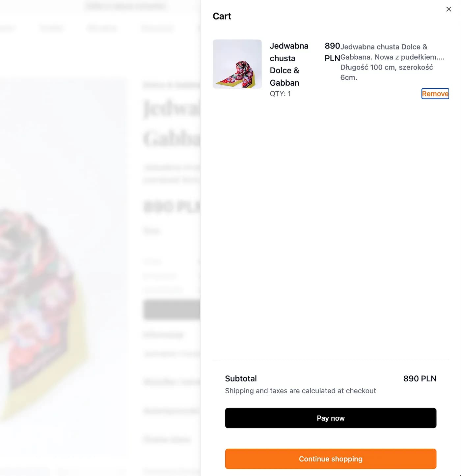Click the Cart heading
Viewport: 461px width, 476px height.
(x=222, y=16)
